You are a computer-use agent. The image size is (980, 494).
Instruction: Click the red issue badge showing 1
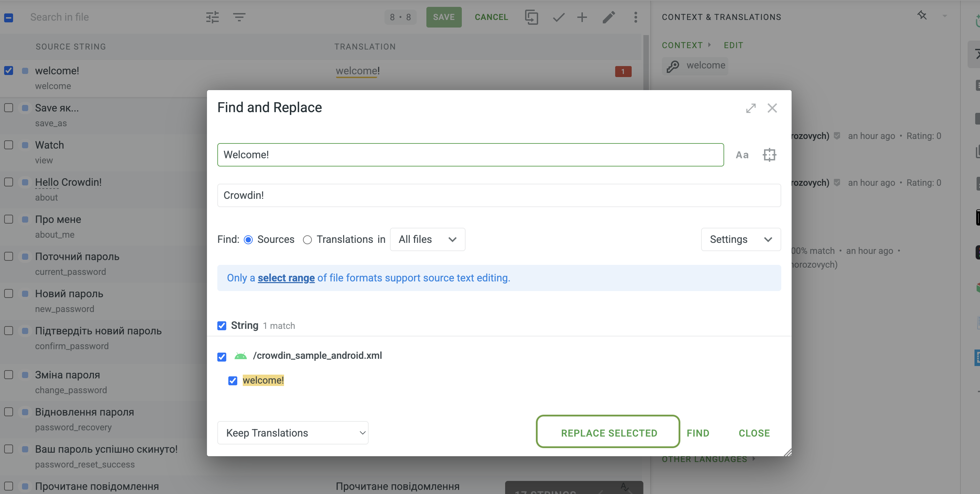[623, 71]
